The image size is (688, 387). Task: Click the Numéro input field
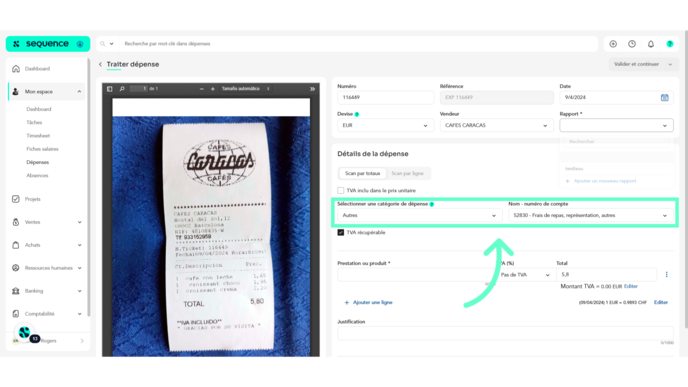[x=385, y=97]
